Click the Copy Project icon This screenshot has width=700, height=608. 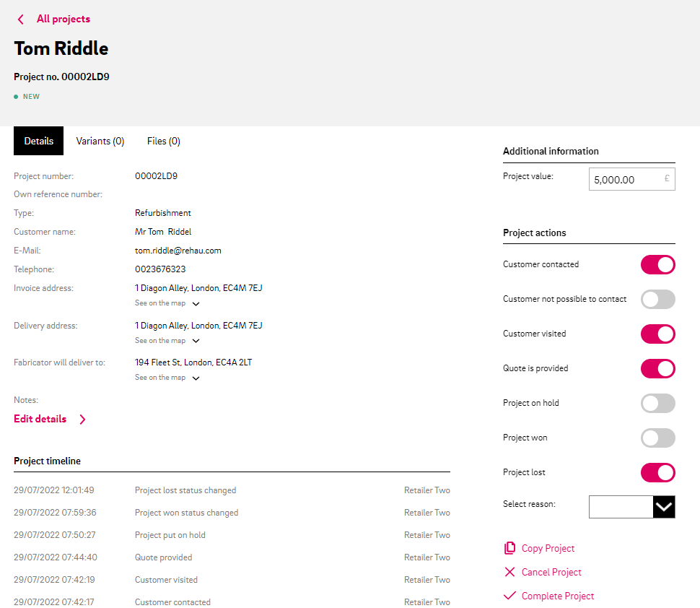pos(509,548)
